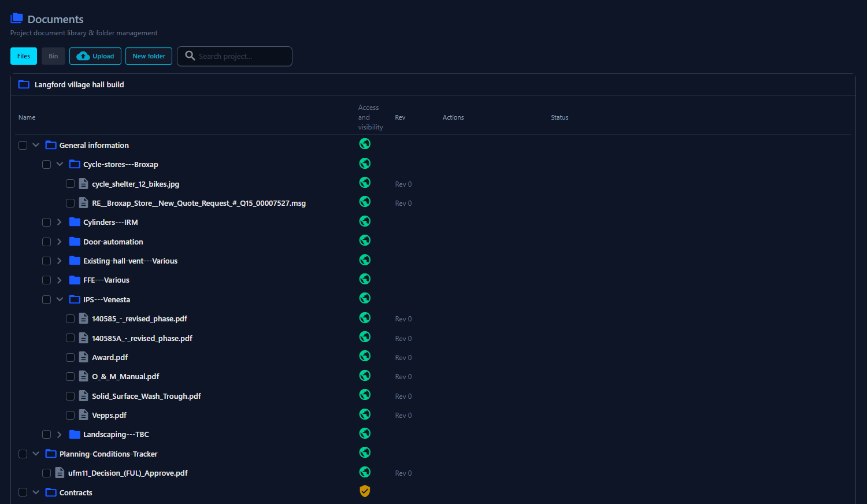
Task: Click the globe visibility icon for Cycle-stores---Broxap
Action: point(365,163)
